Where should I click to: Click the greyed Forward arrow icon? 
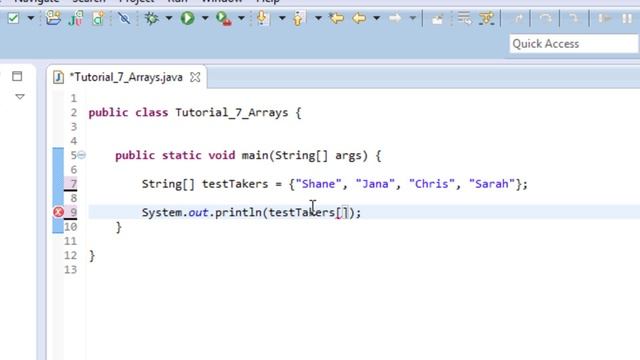395,18
